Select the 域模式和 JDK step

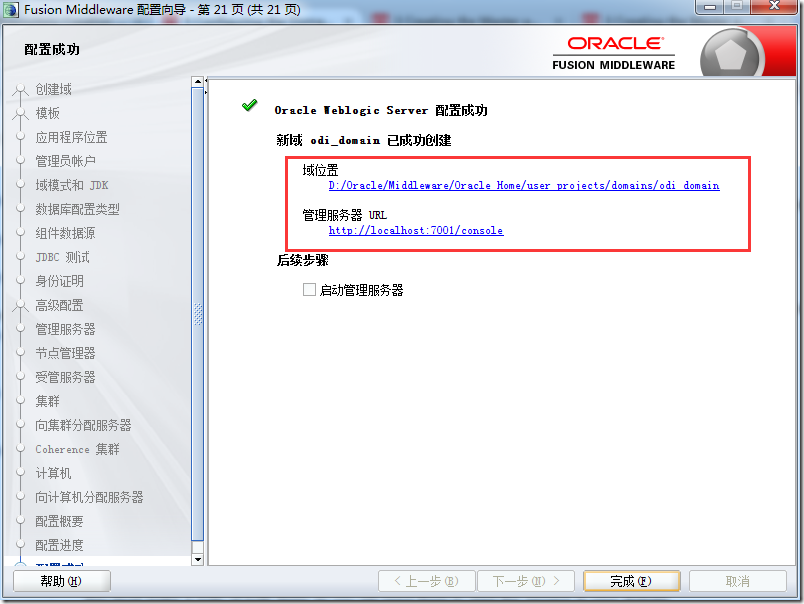72,185
